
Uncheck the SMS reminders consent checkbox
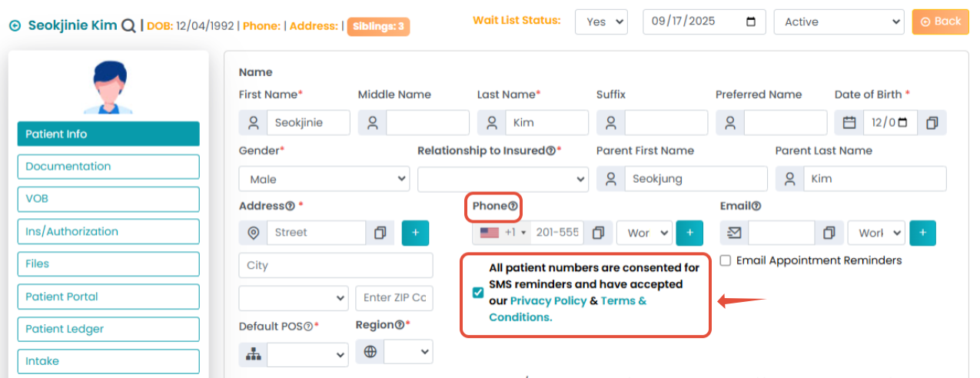pyautogui.click(x=478, y=293)
